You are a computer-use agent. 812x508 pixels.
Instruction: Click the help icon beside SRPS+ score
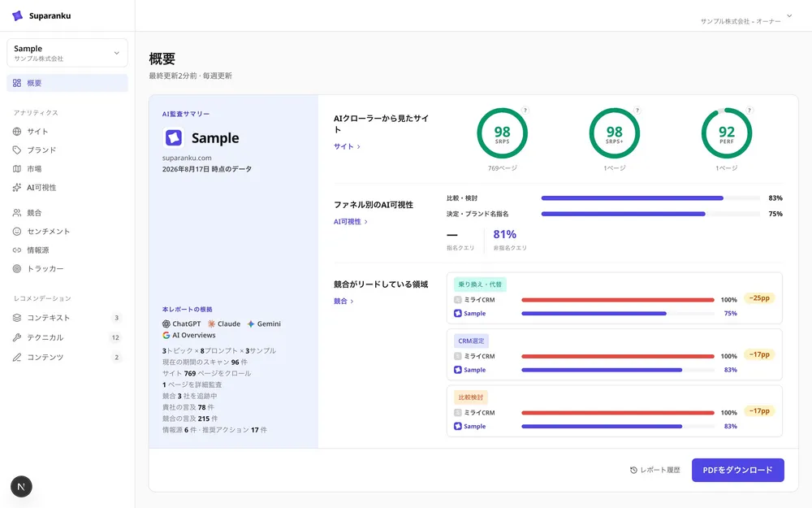pos(637,111)
